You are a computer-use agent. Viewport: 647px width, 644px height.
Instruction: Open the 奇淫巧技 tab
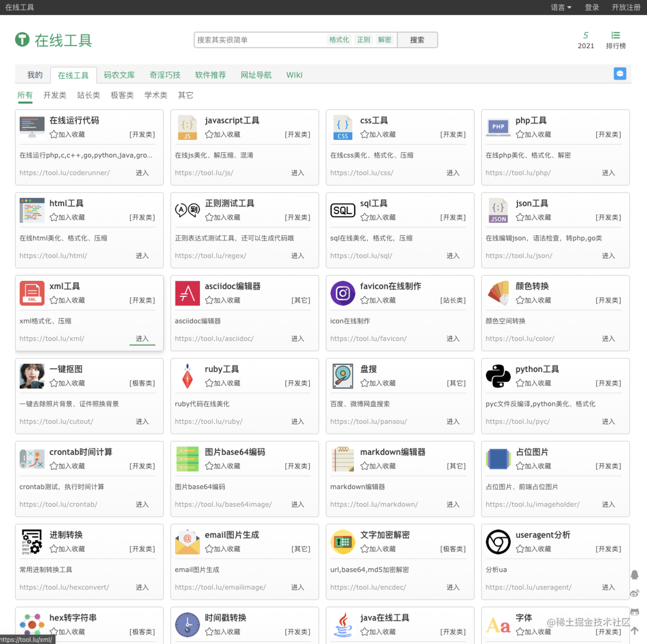tap(165, 75)
